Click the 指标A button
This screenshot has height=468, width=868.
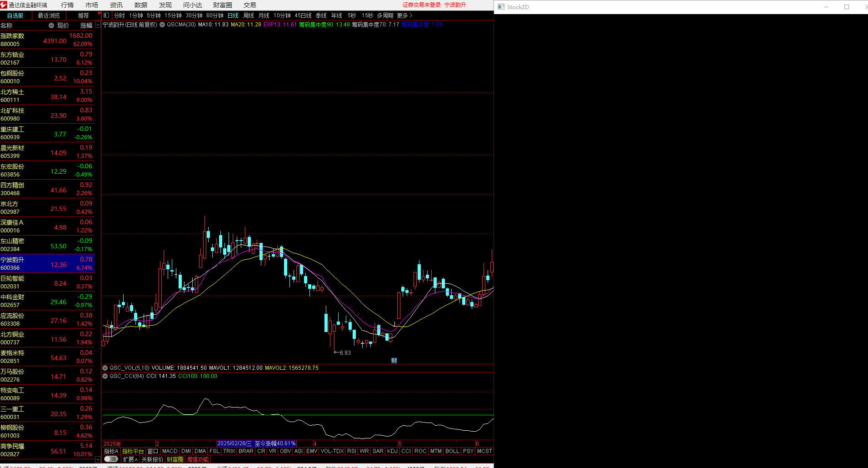pos(111,451)
